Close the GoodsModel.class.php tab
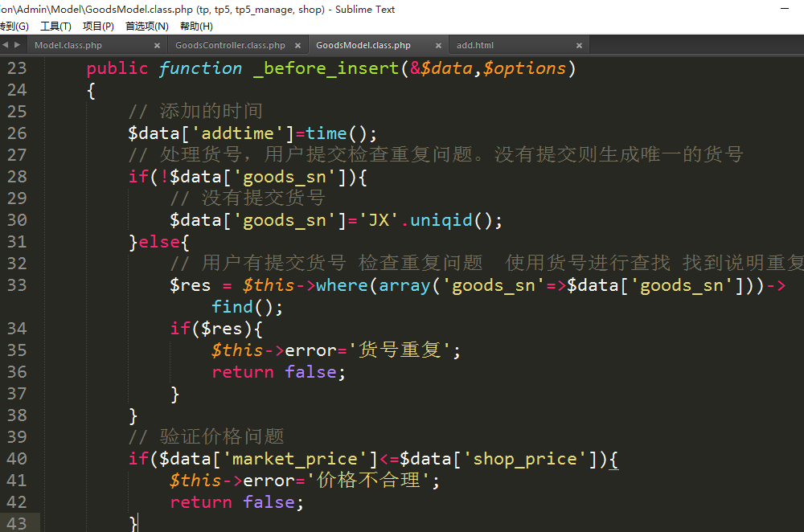This screenshot has width=804, height=532. point(438,46)
